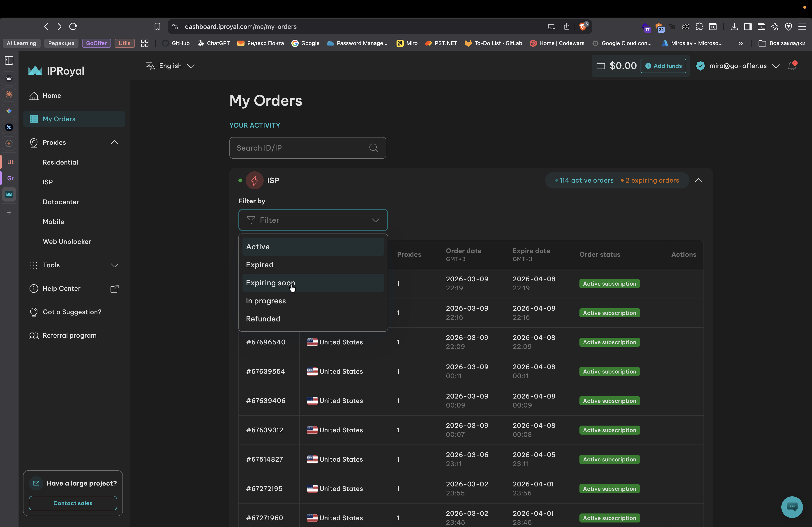Expand the Tools sidebar section
The image size is (812, 527).
pyautogui.click(x=115, y=265)
